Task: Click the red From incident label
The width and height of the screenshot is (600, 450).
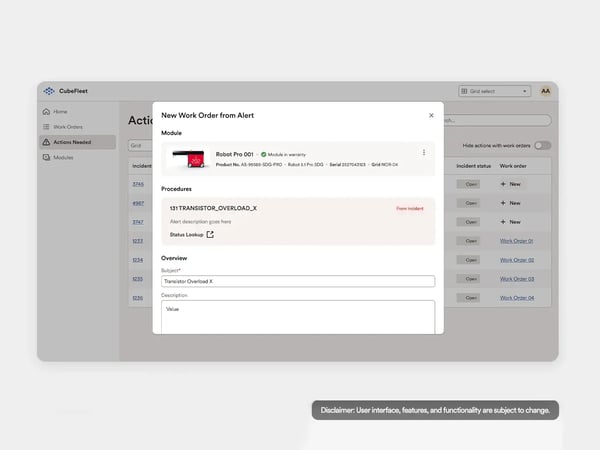Action: [409, 209]
